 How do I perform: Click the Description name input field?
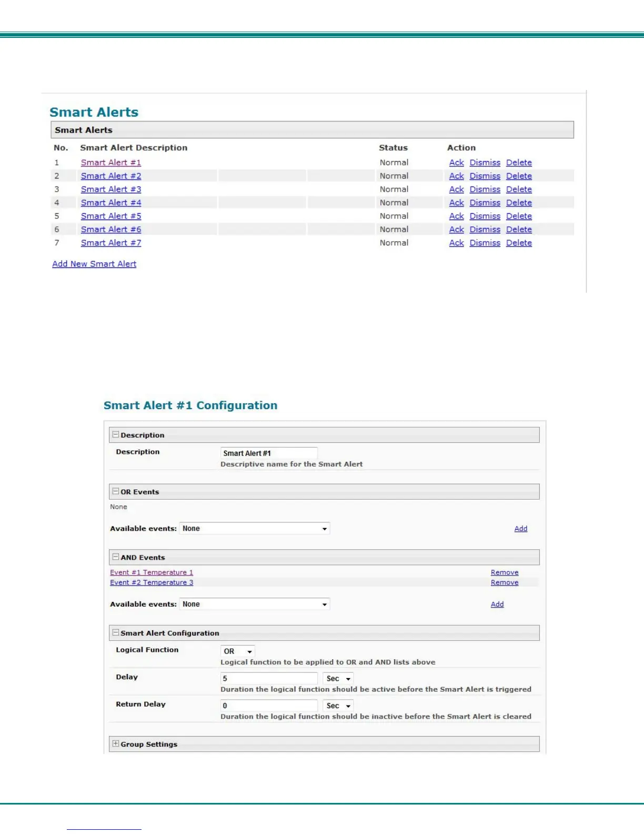pos(269,453)
